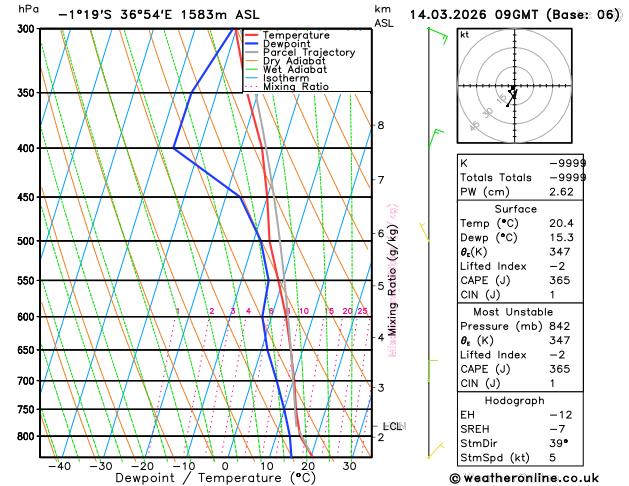The width and height of the screenshot is (629, 486).
Task: Click the 45 ring label in the hodograph
Action: point(475,126)
